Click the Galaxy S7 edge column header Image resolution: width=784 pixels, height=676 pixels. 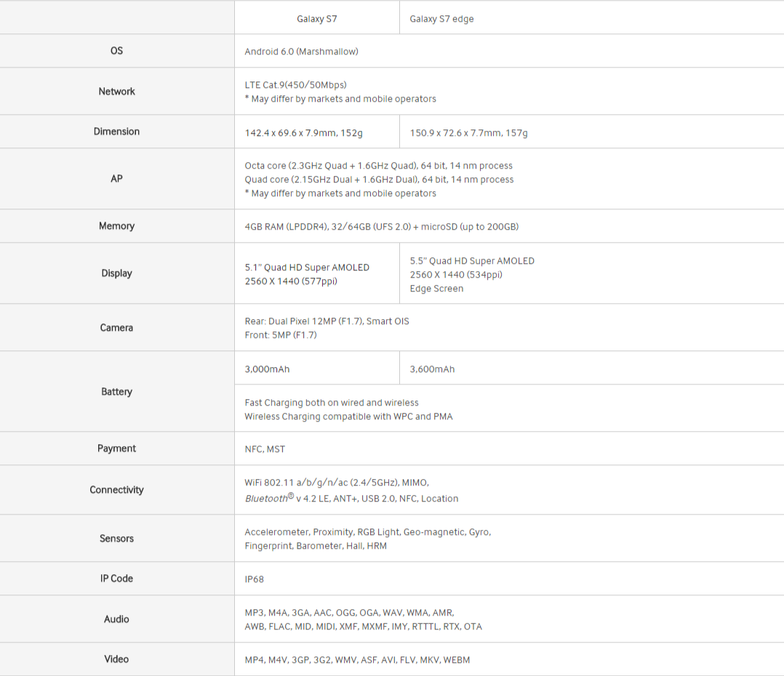[441, 19]
